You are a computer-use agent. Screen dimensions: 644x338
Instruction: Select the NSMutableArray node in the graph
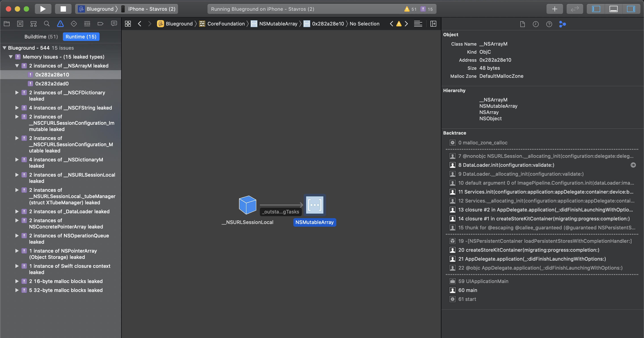coord(314,205)
